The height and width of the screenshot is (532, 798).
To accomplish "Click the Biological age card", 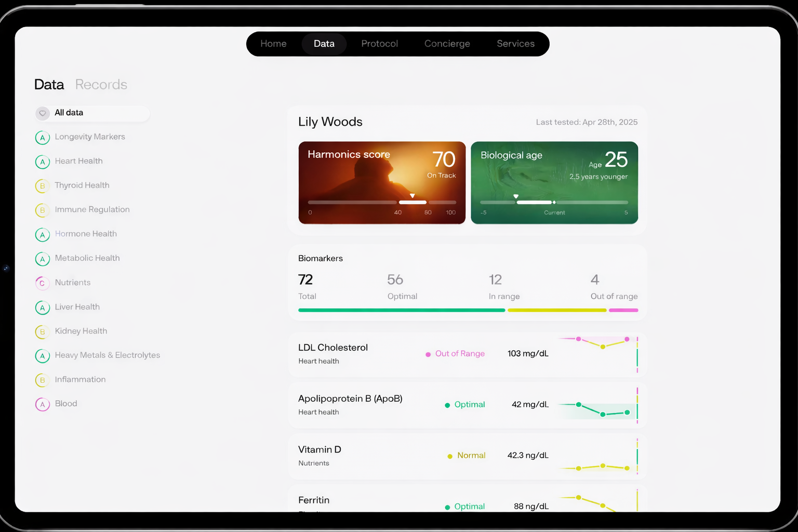I will [x=554, y=183].
